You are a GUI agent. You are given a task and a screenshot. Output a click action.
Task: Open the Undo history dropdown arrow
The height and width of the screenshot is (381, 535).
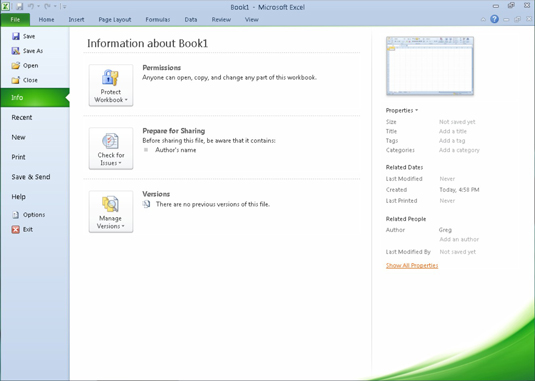click(x=38, y=6)
